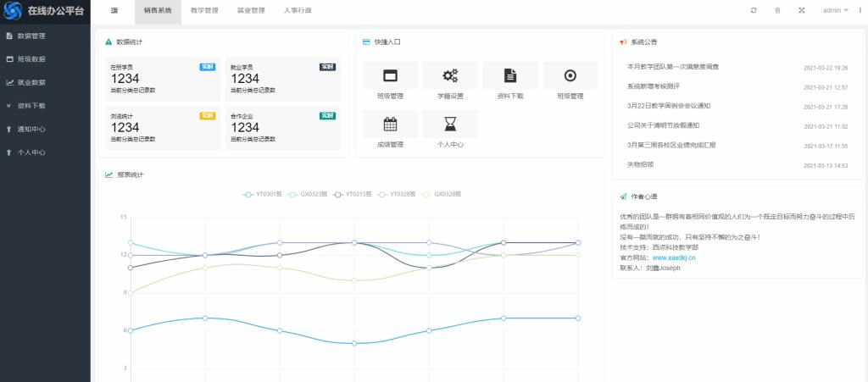The height and width of the screenshot is (382, 868).
Task: Expand 数据管理 sidebar menu
Action: [31, 36]
